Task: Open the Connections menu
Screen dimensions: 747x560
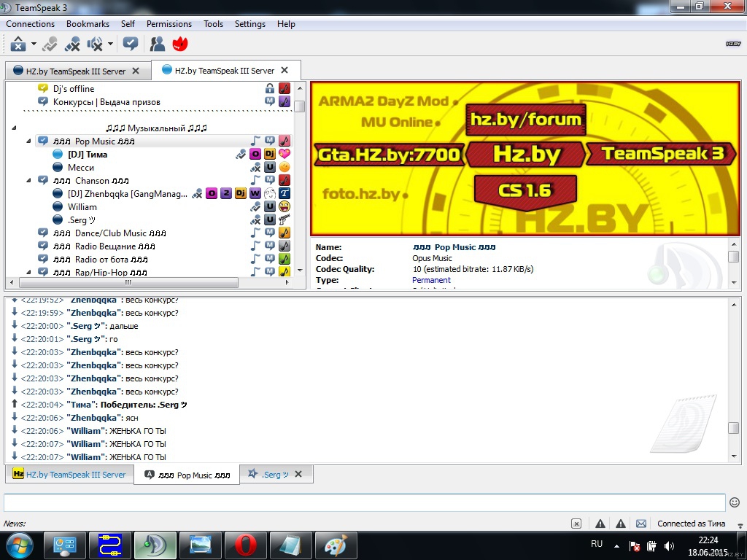Action: click(30, 24)
